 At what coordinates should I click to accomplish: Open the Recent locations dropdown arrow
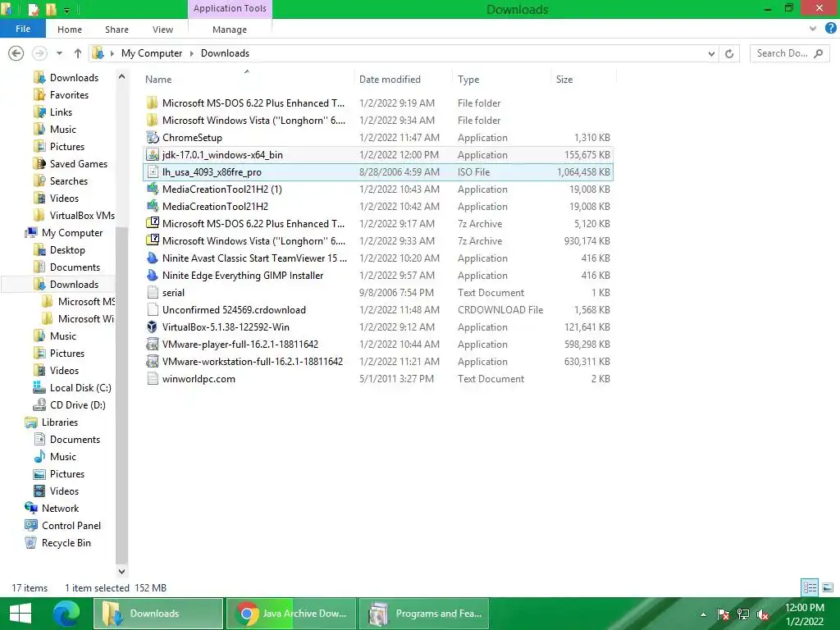point(59,53)
